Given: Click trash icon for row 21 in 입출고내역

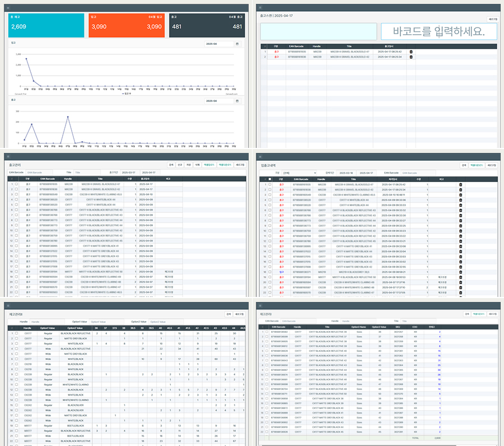Looking at the screenshot, I should point(461,287).
